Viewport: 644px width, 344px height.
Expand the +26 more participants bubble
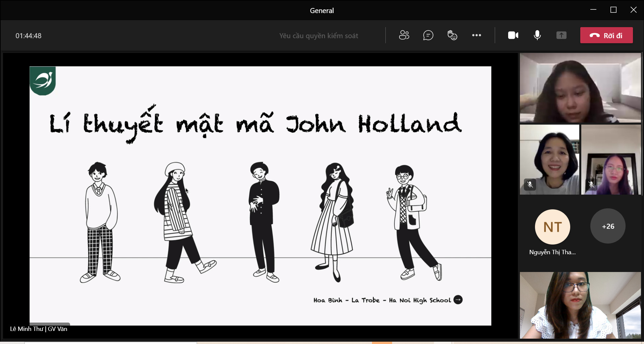[x=608, y=226]
